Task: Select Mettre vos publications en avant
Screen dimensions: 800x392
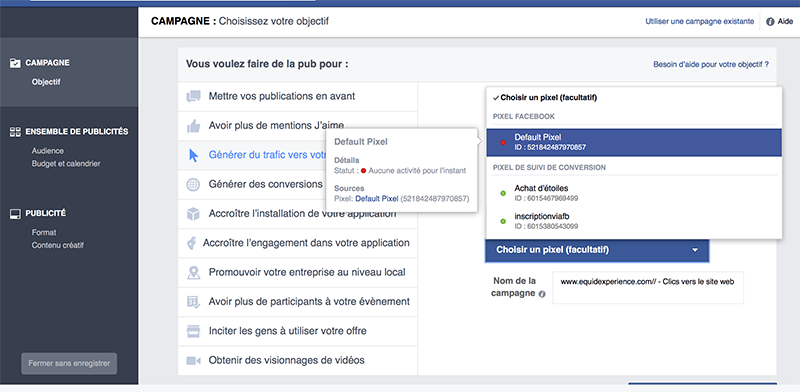Action: pyautogui.click(x=298, y=96)
